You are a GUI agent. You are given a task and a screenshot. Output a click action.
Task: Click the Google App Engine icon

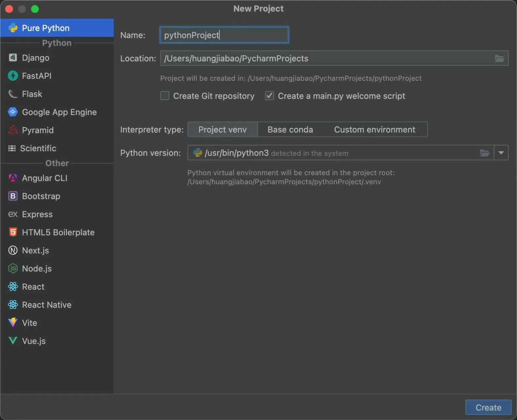tap(13, 112)
